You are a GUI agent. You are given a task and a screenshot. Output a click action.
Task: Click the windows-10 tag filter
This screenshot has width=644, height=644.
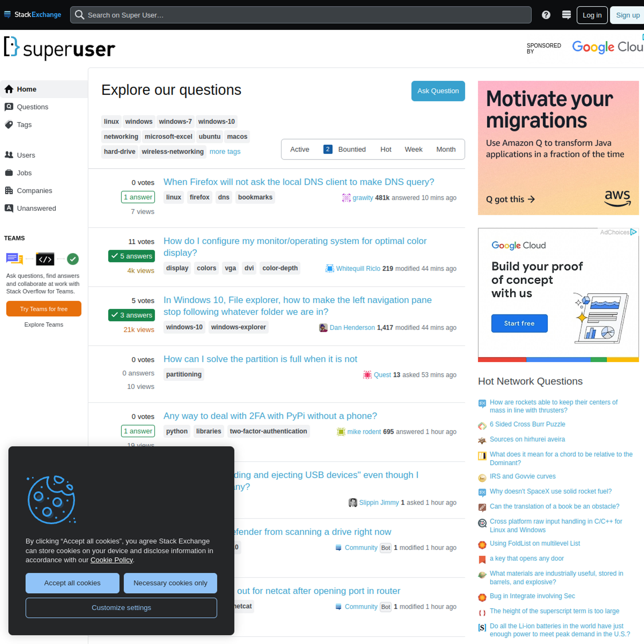pyautogui.click(x=216, y=121)
